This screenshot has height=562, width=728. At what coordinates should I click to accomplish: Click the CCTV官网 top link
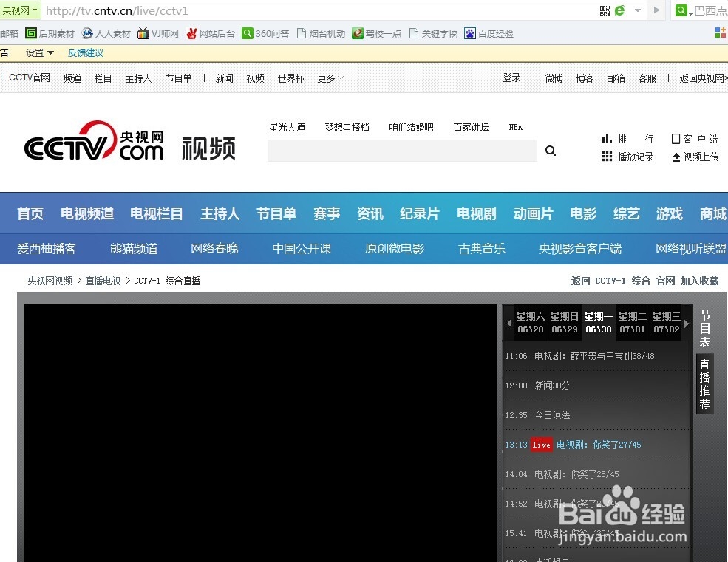[x=30, y=78]
